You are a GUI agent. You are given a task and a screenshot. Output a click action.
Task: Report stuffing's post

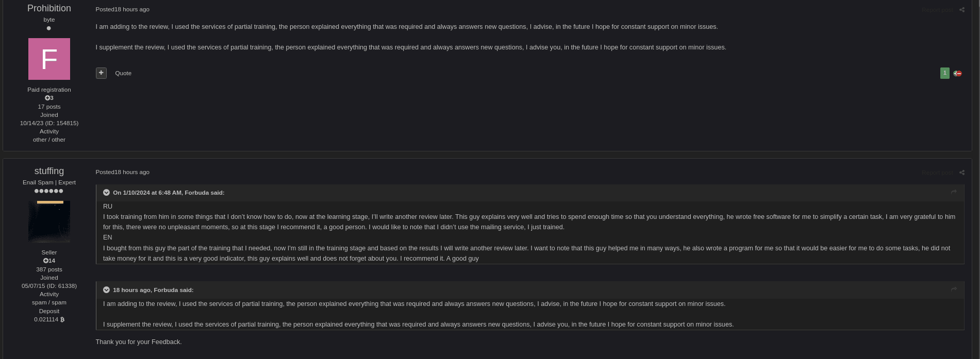[937, 173]
